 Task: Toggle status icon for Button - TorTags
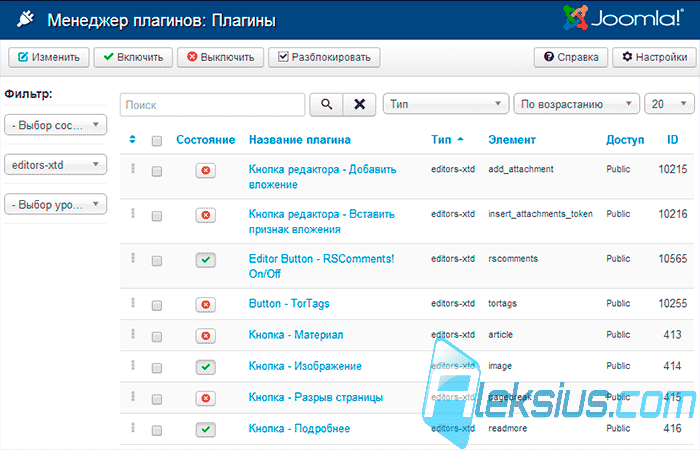point(205,304)
